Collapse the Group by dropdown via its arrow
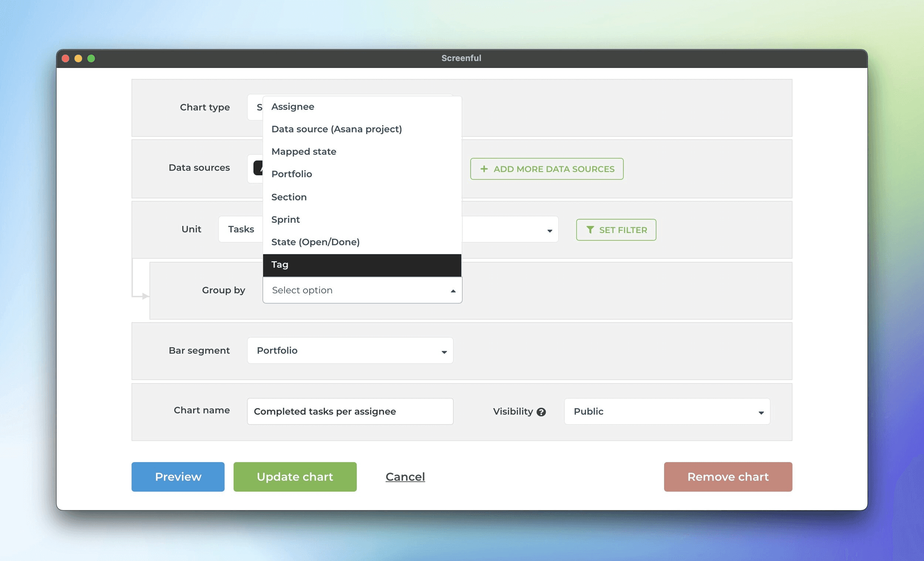 click(453, 290)
